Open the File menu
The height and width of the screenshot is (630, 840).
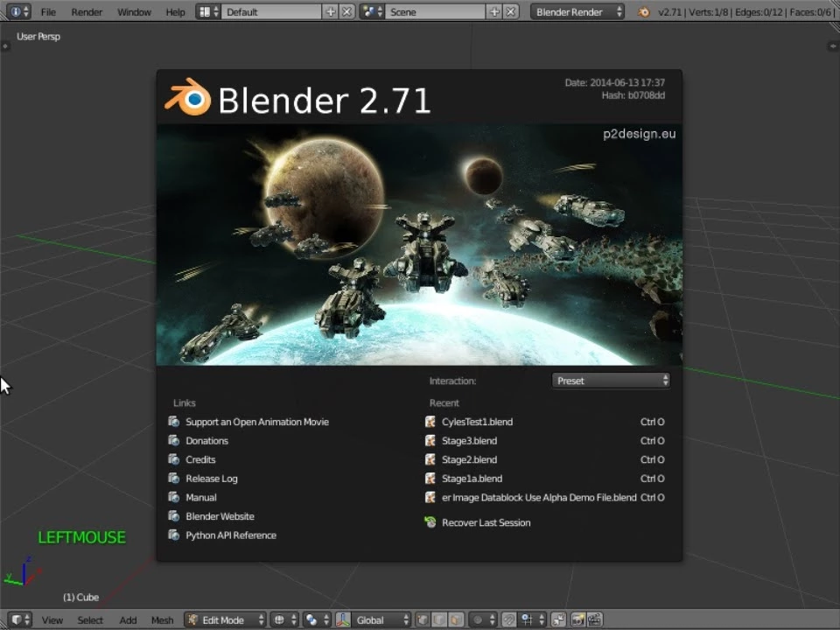click(x=48, y=11)
